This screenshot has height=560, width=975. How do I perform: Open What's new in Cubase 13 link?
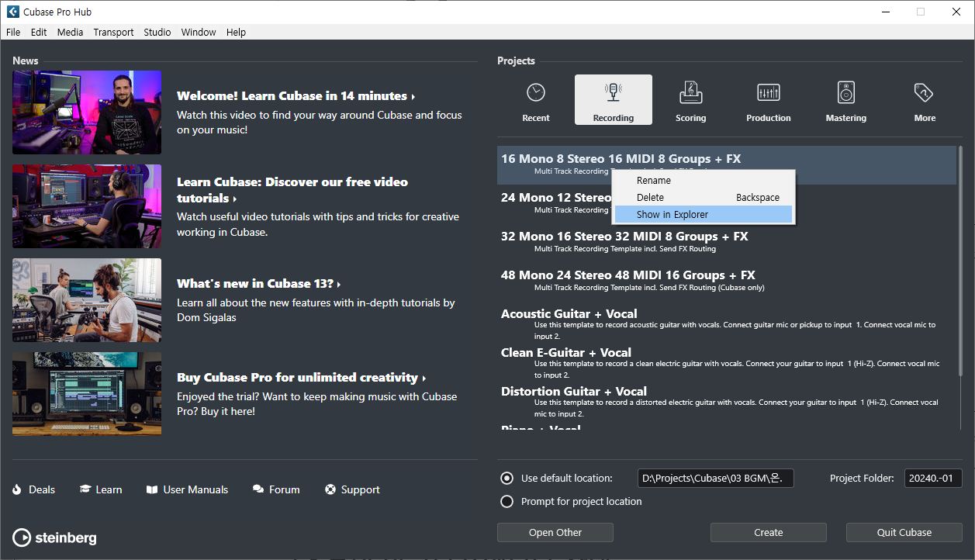tap(259, 284)
